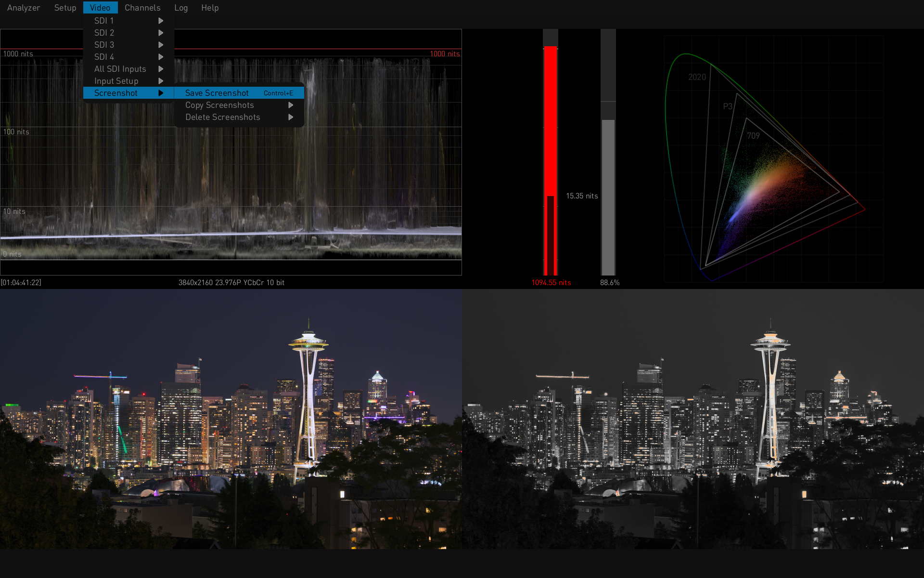Open the Help menu
The image size is (924, 578).
coord(210,8)
